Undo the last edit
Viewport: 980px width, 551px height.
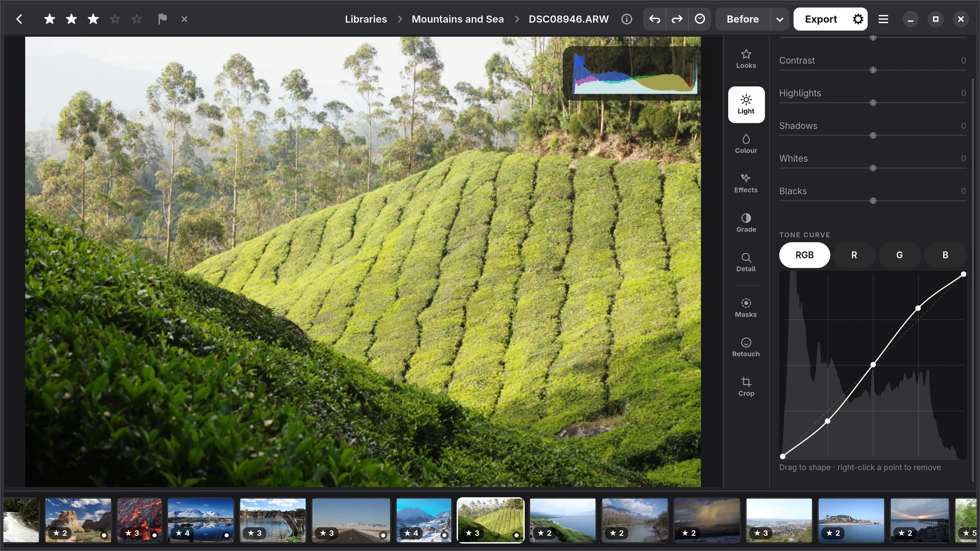tap(655, 19)
